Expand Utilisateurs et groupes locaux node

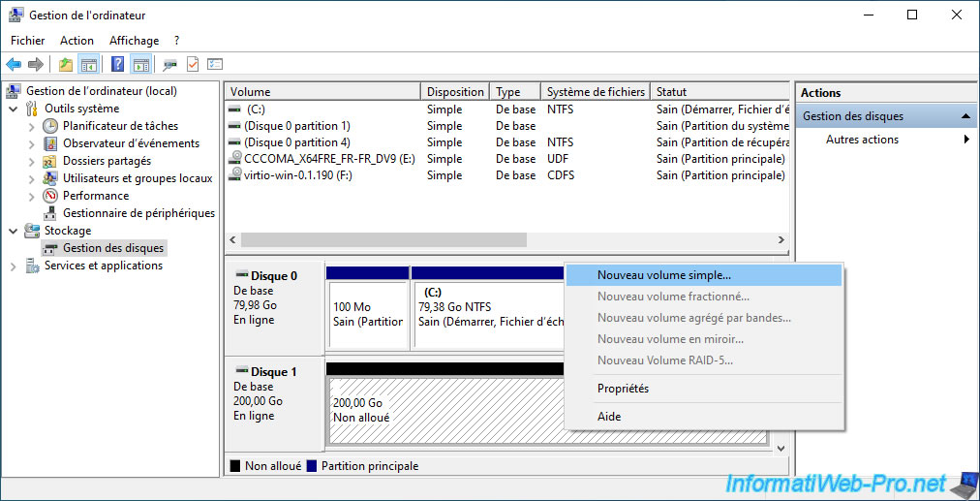click(x=33, y=179)
